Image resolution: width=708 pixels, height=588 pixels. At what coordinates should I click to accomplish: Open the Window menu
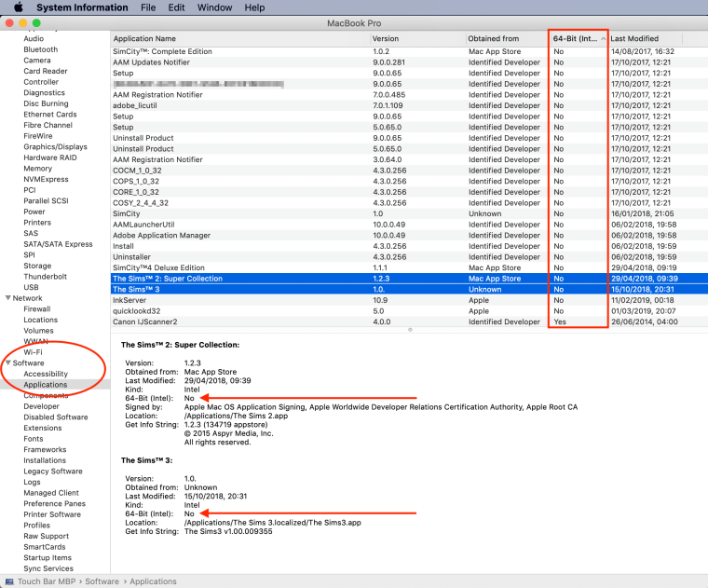[214, 7]
